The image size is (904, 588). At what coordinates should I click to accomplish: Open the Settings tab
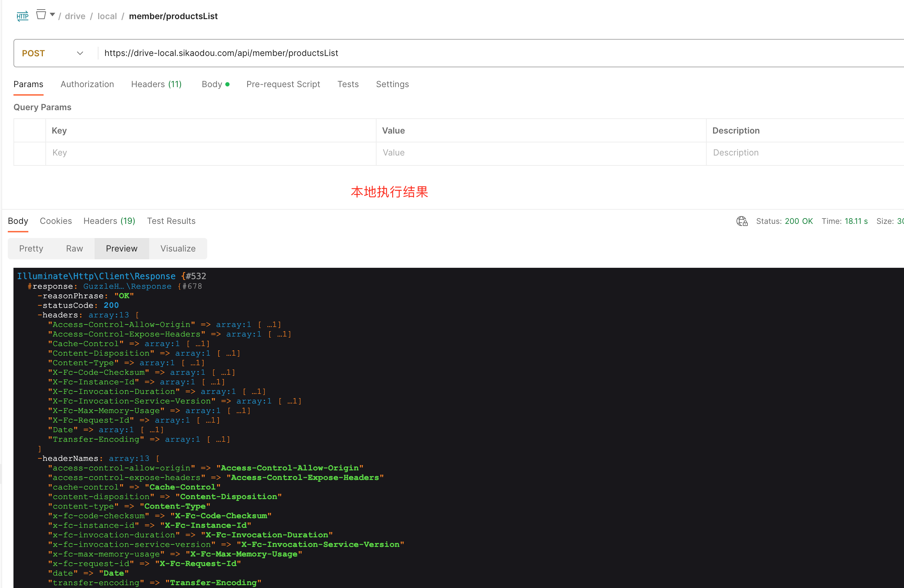coord(392,84)
